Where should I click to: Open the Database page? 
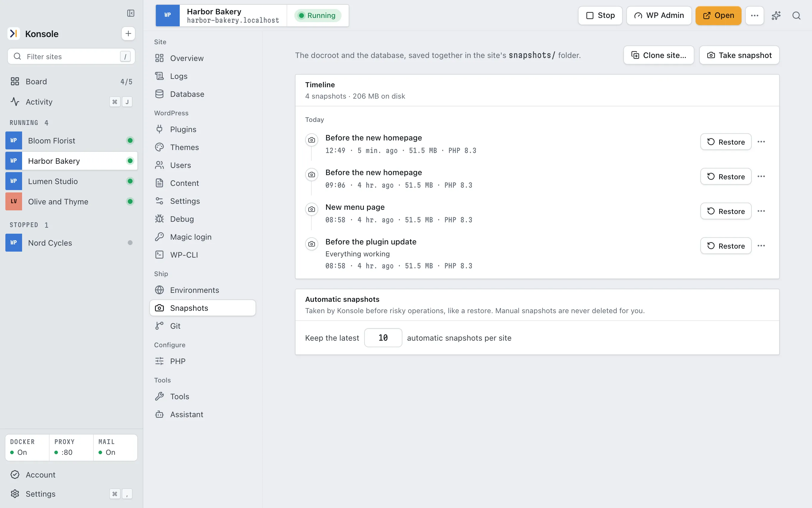202,94
